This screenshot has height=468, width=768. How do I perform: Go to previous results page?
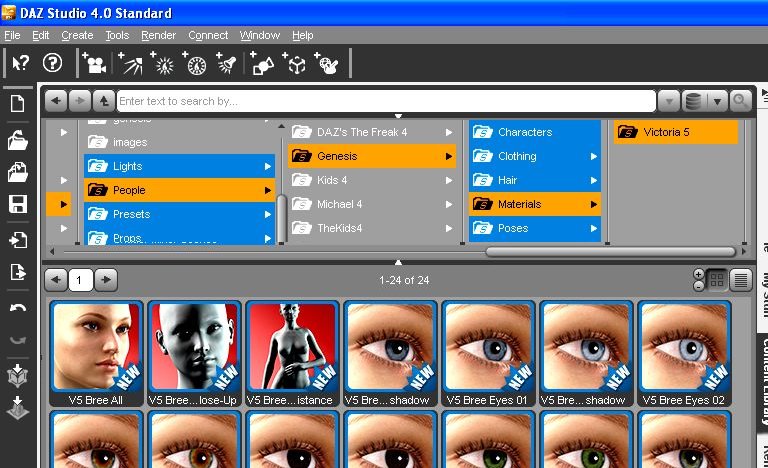[56, 280]
